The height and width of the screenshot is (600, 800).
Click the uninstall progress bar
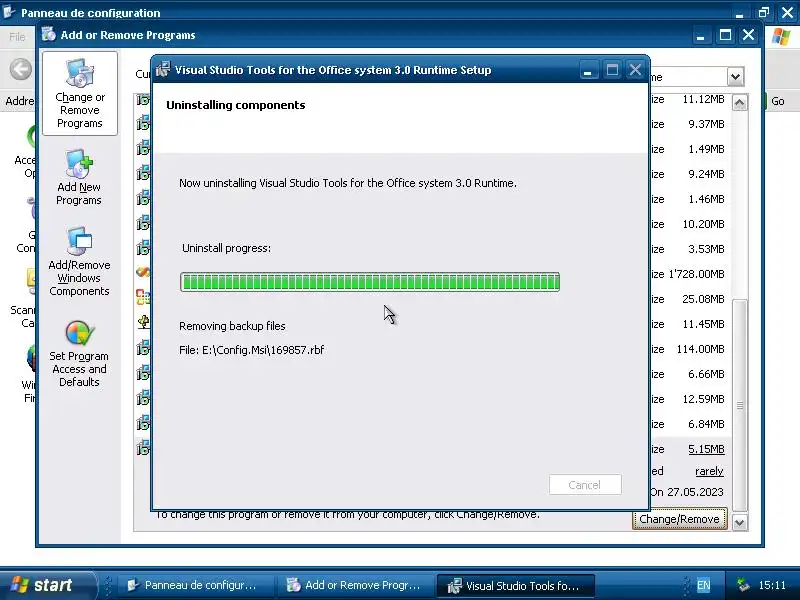point(370,282)
